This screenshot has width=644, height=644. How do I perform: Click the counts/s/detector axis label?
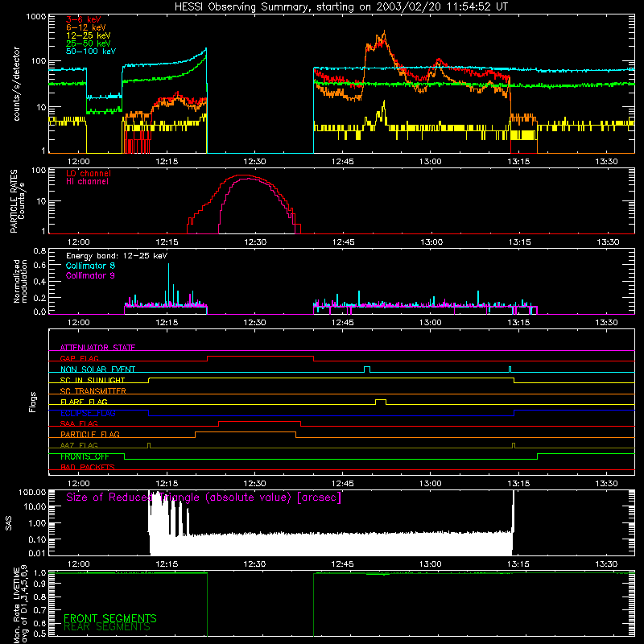pyautogui.click(x=17, y=84)
